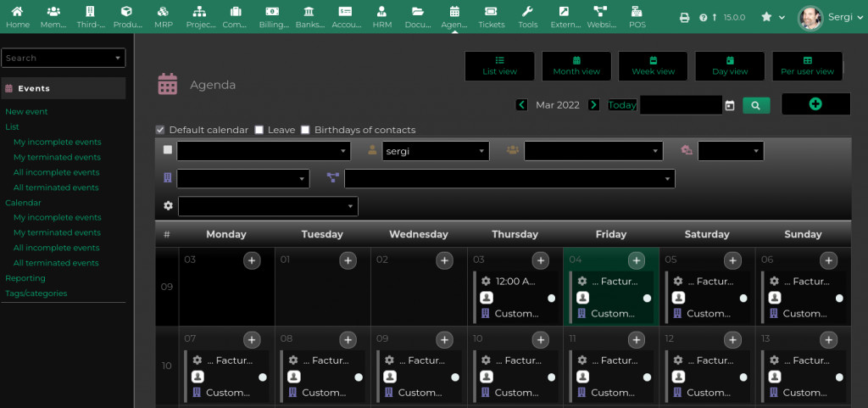Switch to Week view tab
This screenshot has width=868, height=408.
[x=653, y=66]
